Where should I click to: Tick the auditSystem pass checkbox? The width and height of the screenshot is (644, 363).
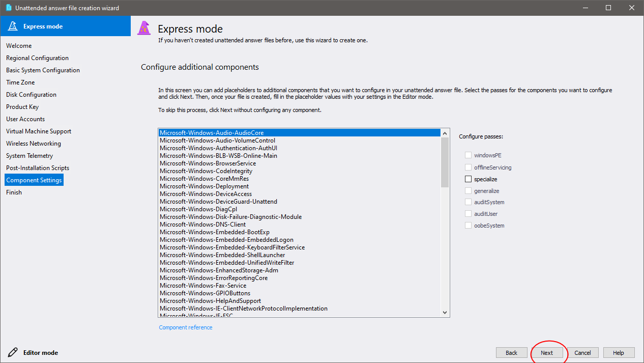(x=468, y=202)
